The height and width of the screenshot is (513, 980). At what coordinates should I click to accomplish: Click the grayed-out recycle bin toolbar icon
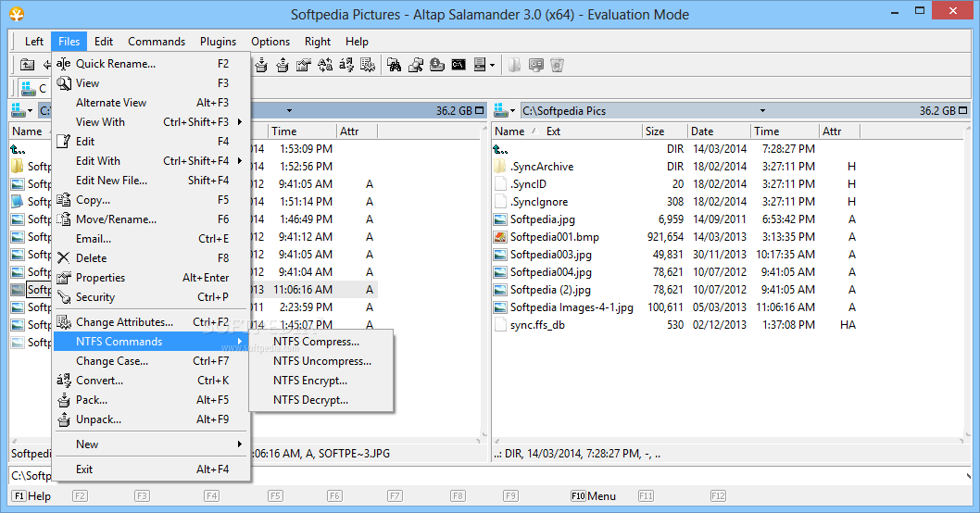click(x=557, y=65)
